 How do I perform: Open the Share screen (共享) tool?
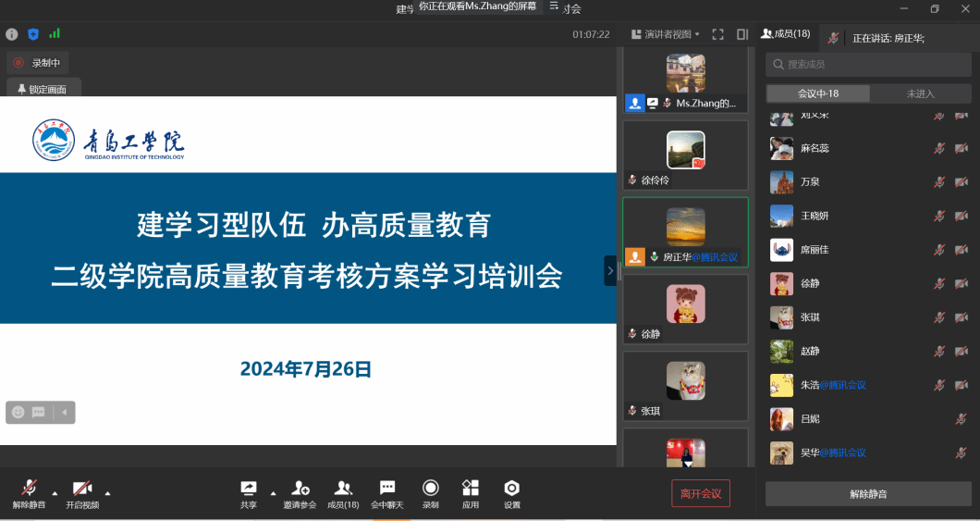click(x=249, y=493)
